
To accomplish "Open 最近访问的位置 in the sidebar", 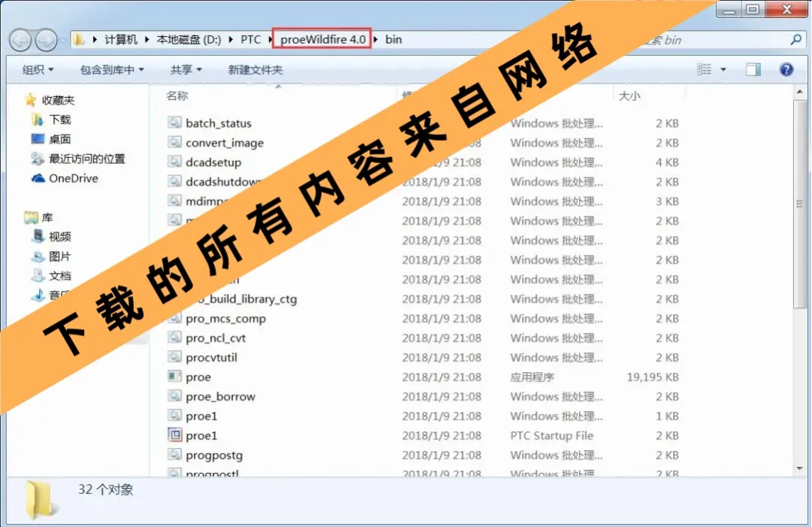I will tap(87, 159).
